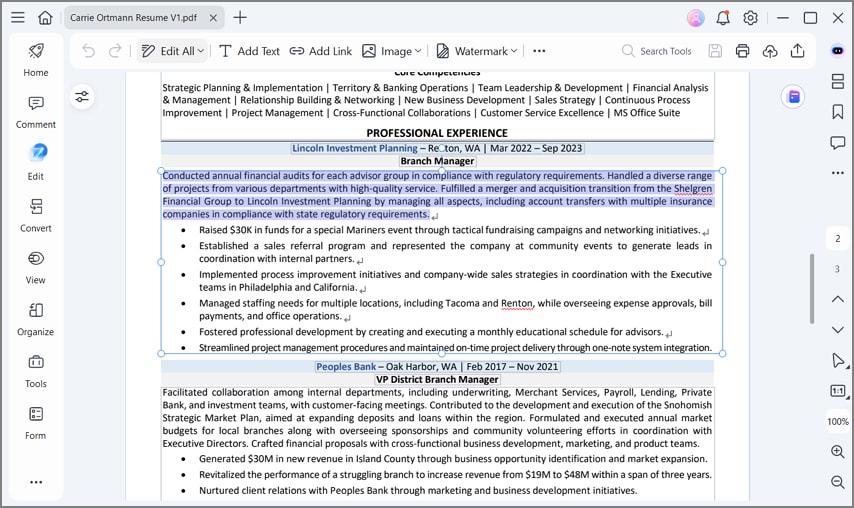The height and width of the screenshot is (508, 854).
Task: Show more sidebar options ellipsis
Action: coord(36,482)
